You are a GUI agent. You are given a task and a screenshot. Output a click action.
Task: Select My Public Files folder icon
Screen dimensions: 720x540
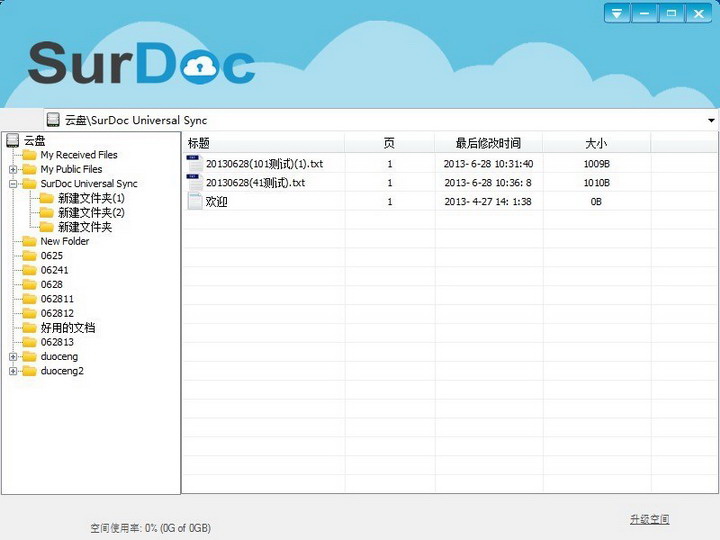pos(29,169)
